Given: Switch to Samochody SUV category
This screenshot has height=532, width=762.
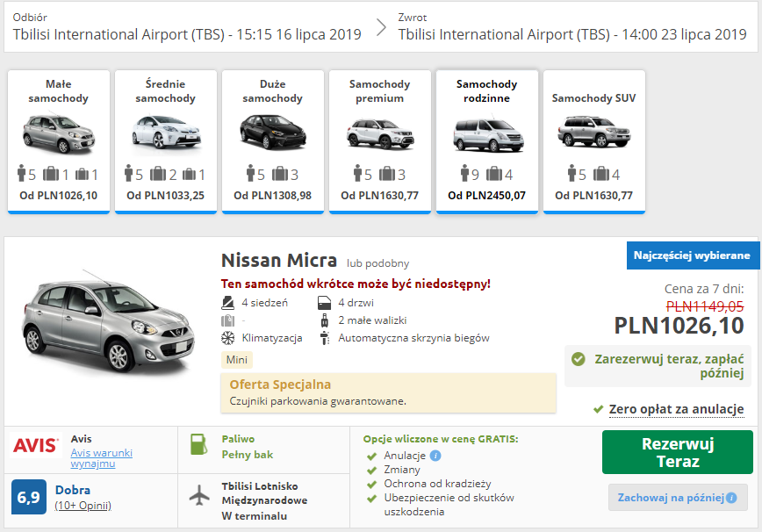Looking at the screenshot, I should 593,141.
